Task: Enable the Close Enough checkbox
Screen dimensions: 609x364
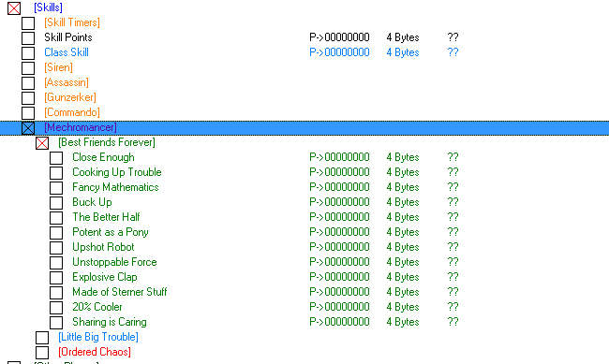Action: coord(56,158)
